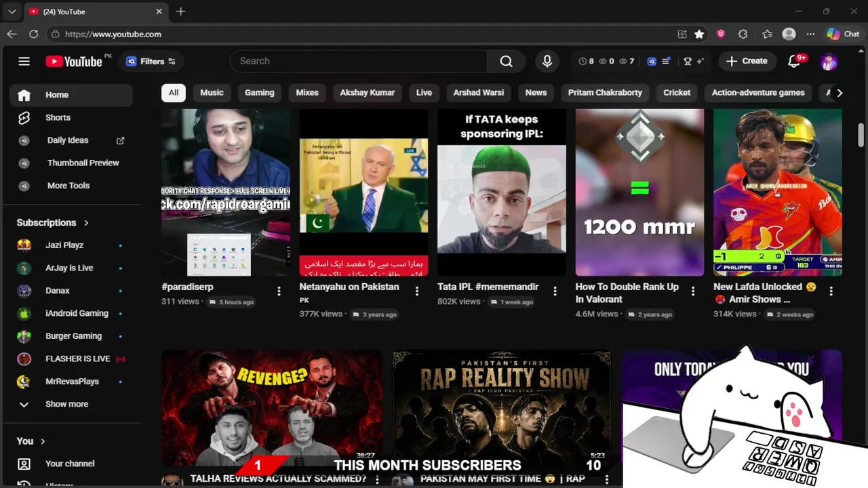Click the vidIQ eye counter showing 7

coord(627,61)
